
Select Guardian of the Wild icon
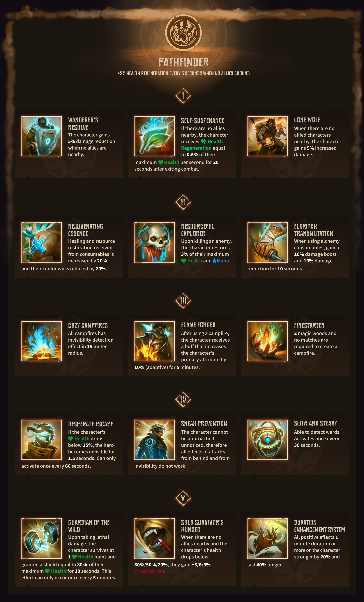coord(42,538)
